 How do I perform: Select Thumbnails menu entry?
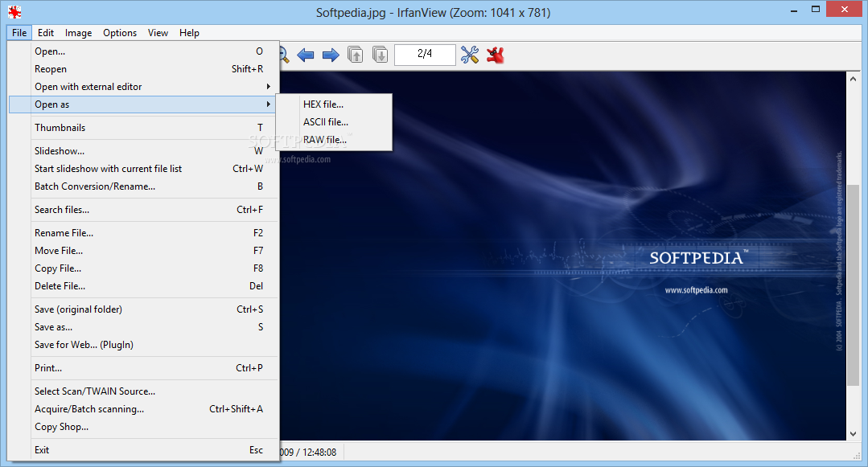pos(143,128)
